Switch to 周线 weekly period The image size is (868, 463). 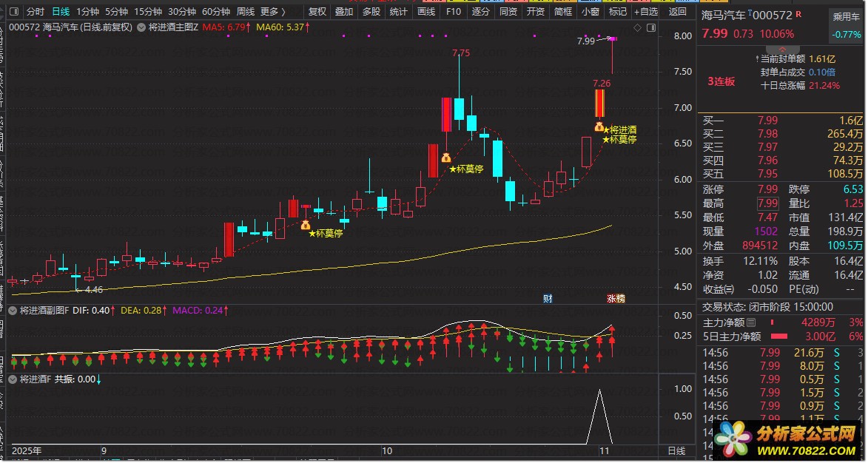(245, 12)
